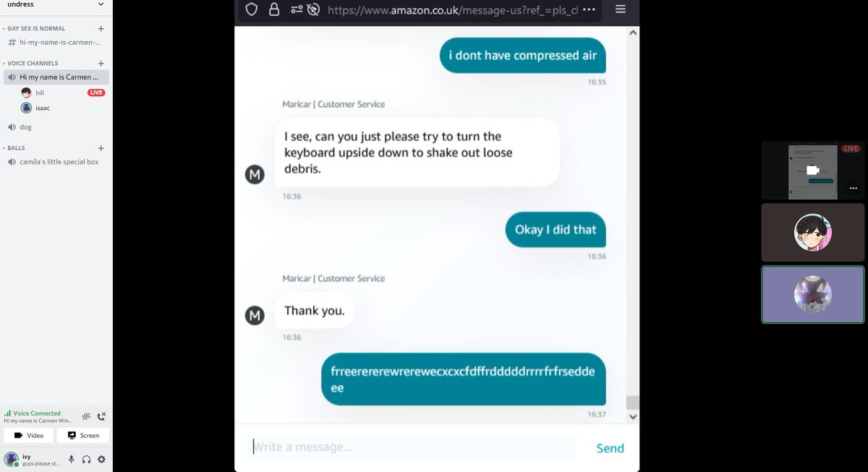Screen dimensions: 868x472
Task: Click the shield tracking protection icon
Action: tap(252, 9)
